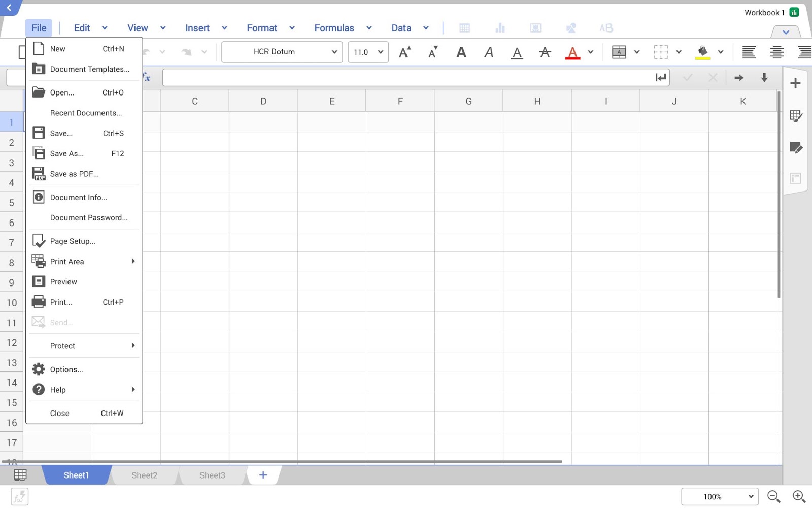Click the merge cells icon

click(x=619, y=52)
